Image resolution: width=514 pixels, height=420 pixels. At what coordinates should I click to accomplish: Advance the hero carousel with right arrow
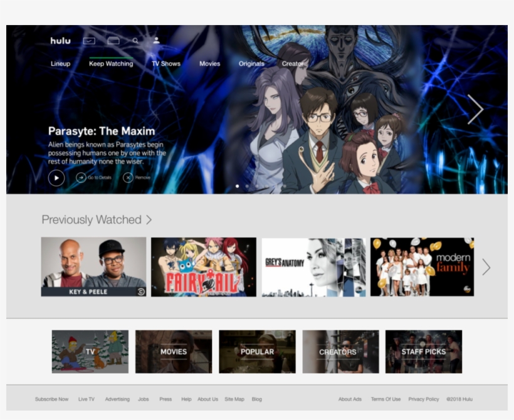pyautogui.click(x=476, y=108)
